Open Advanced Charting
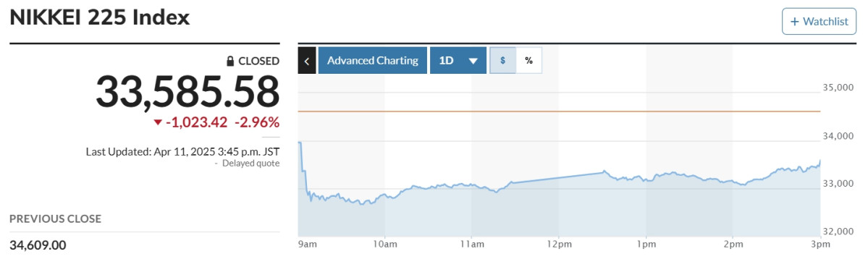Image resolution: width=868 pixels, height=267 pixels. [x=373, y=60]
